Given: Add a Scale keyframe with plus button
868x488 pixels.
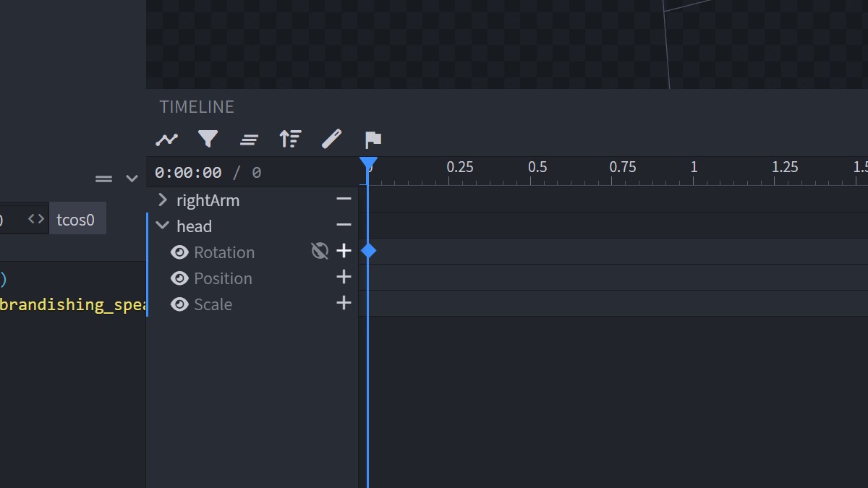Looking at the screenshot, I should (x=344, y=303).
